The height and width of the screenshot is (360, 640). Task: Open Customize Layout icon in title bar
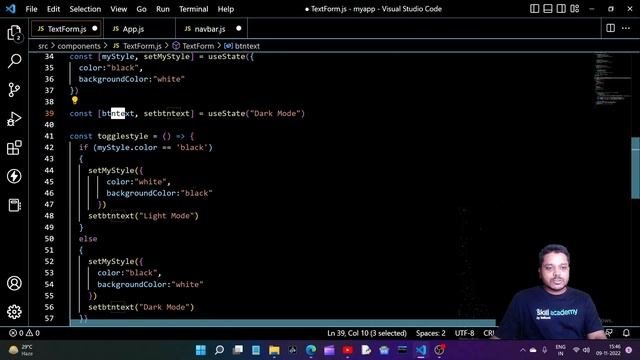coord(575,9)
